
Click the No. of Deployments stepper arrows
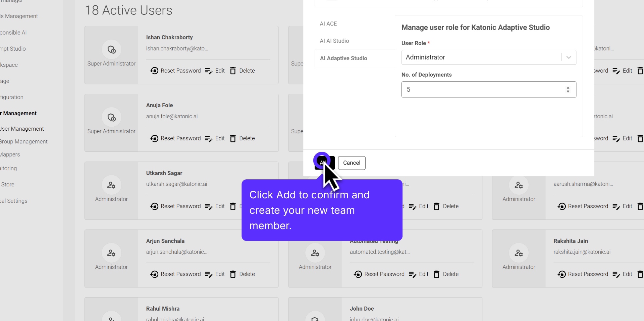(568, 89)
